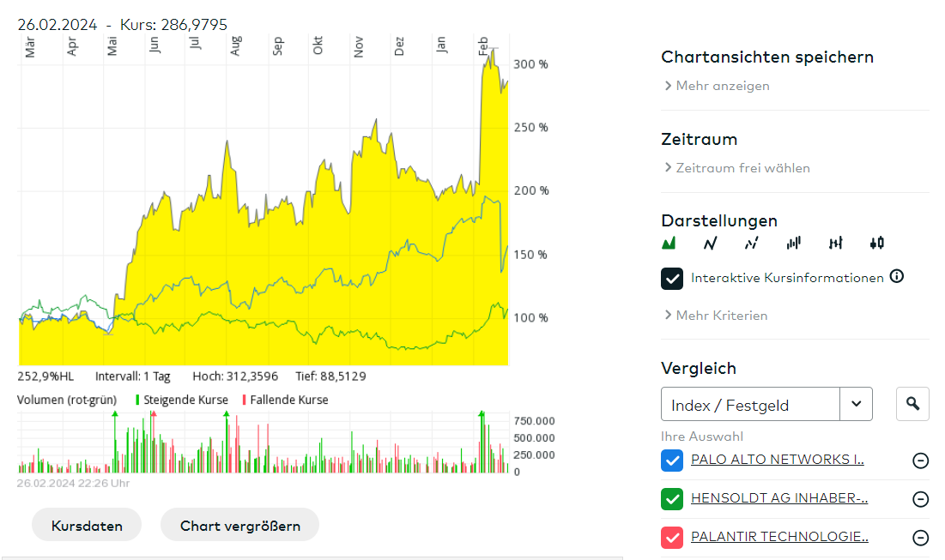Screen dimensions: 945x560
Task: Choose the volume bars chart display
Action: point(793,243)
